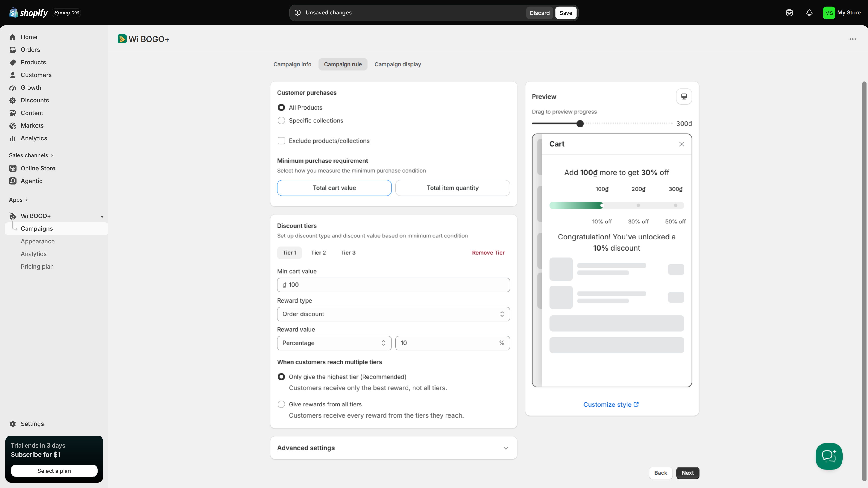The image size is (868, 488).
Task: Open Campaigns in Wi BOGO+ menu
Action: [57, 229]
